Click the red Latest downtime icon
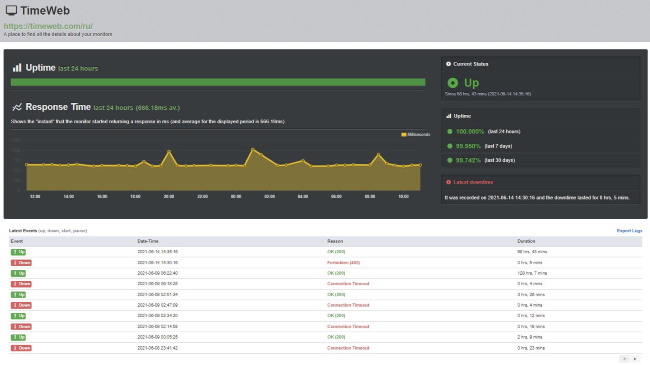Screen dimensions: 650x365 (x=448, y=182)
